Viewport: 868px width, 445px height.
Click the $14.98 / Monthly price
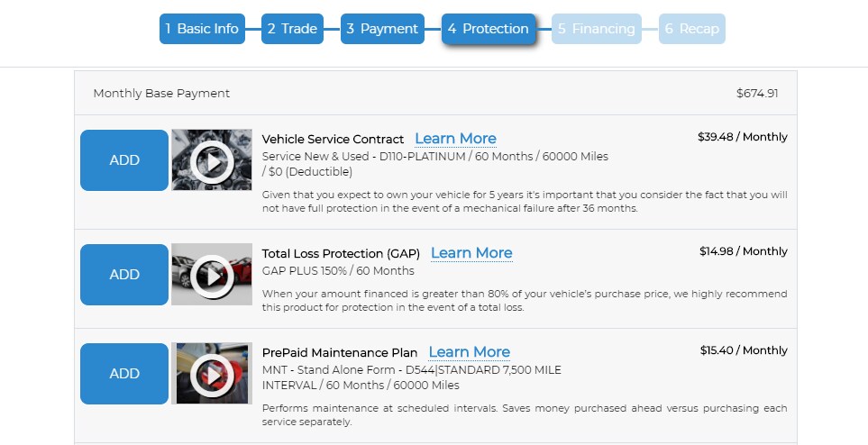(743, 251)
